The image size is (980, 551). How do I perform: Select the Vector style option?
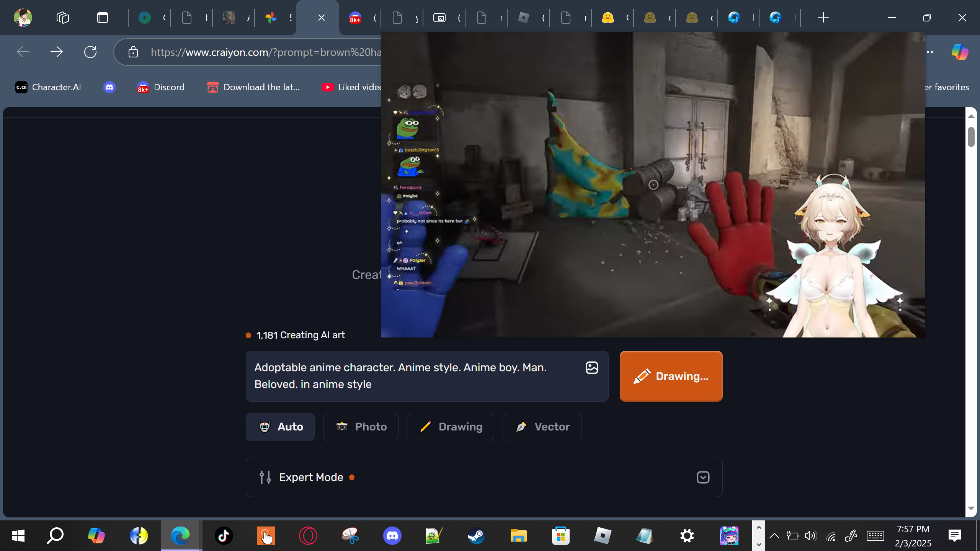point(542,427)
